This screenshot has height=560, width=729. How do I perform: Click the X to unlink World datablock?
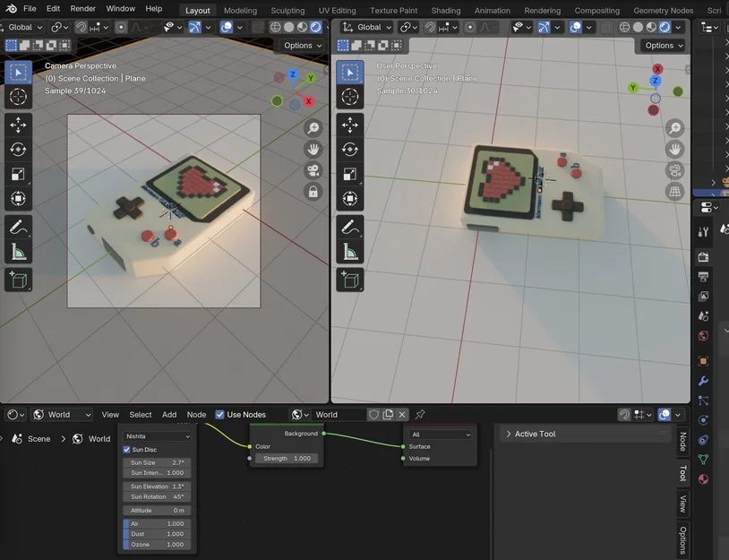pyautogui.click(x=402, y=415)
